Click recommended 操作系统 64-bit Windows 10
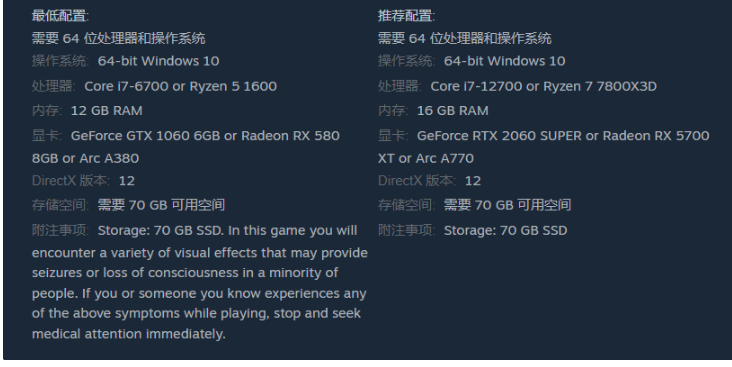This screenshot has width=732, height=367. (504, 61)
